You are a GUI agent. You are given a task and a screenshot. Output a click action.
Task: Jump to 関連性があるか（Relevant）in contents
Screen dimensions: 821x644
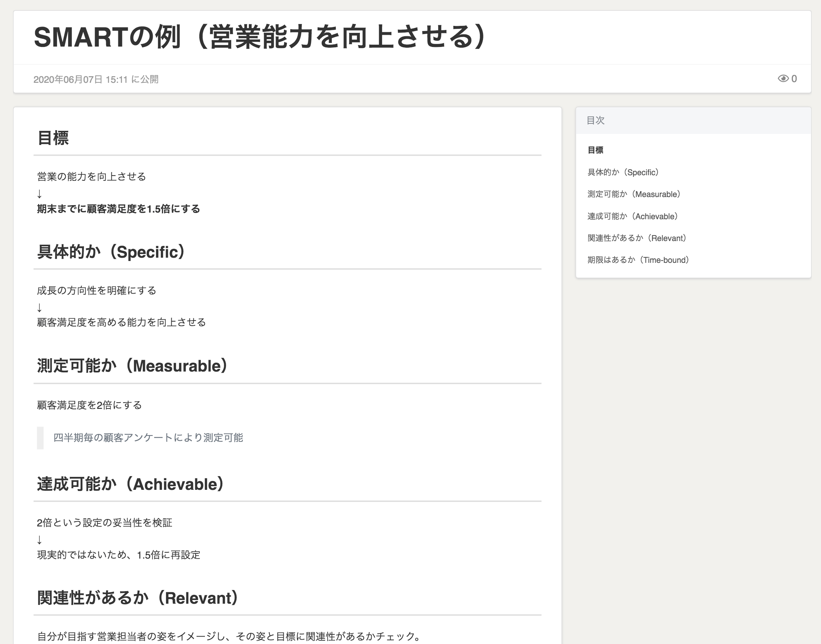click(x=636, y=238)
